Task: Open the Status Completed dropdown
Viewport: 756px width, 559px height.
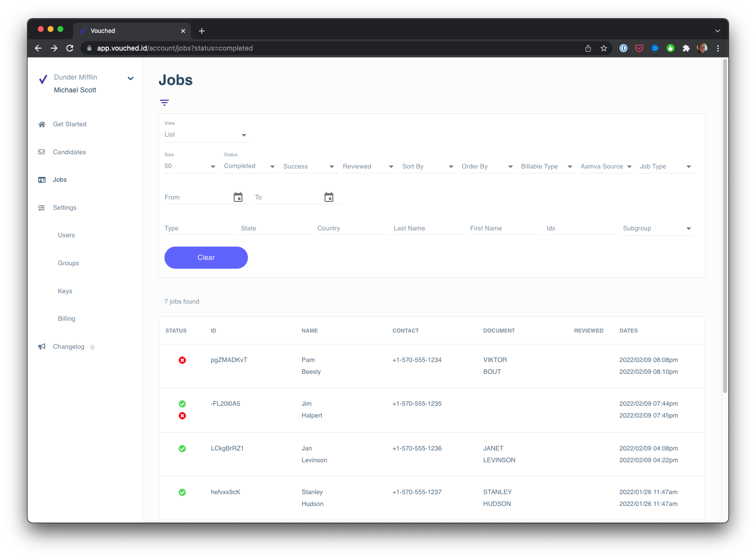Action: coord(251,166)
